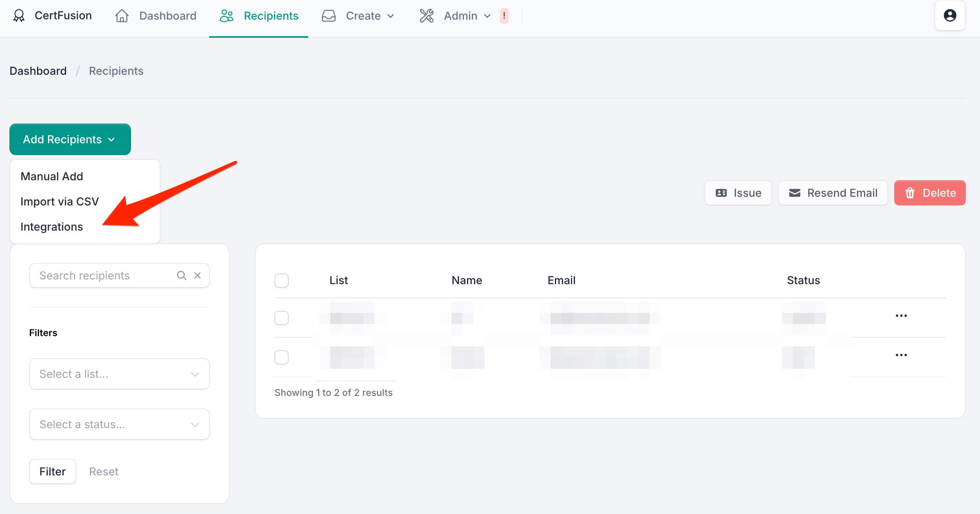Screen dimensions: 980x514
Task: Click the Recipients breadcrumb text
Action: [x=116, y=71]
